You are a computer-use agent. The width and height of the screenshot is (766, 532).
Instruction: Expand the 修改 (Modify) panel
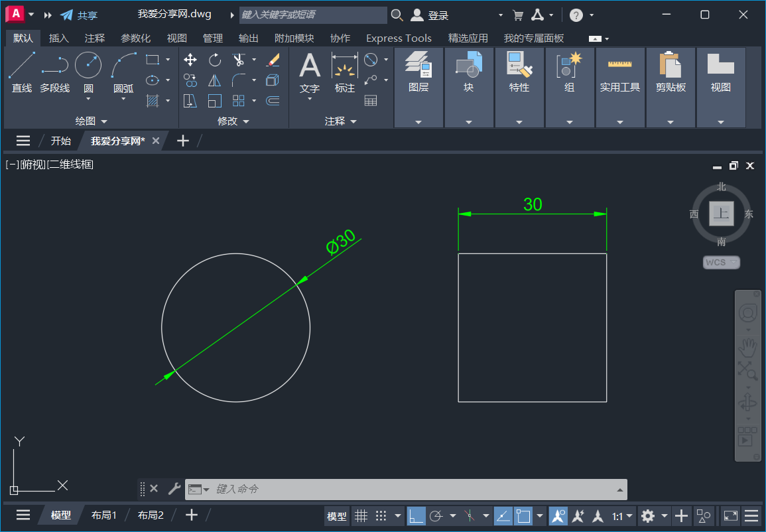click(245, 121)
